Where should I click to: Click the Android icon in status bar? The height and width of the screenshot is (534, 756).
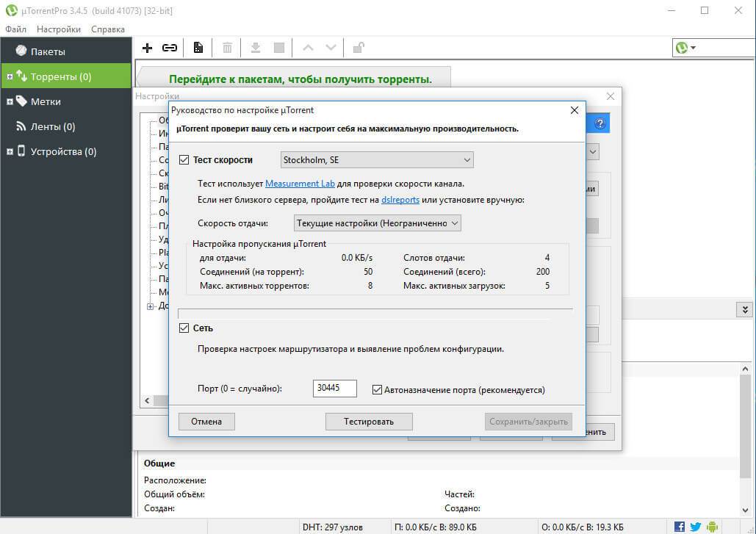coord(712,527)
